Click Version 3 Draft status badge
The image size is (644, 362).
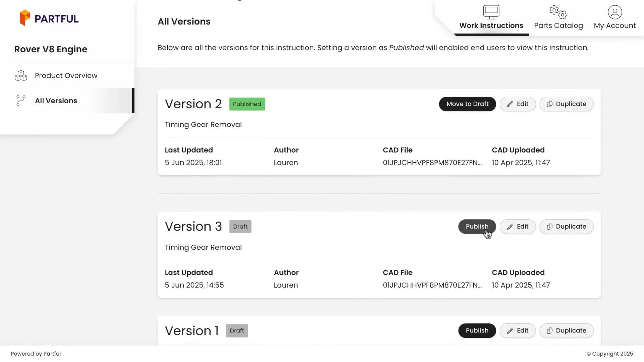point(240,227)
